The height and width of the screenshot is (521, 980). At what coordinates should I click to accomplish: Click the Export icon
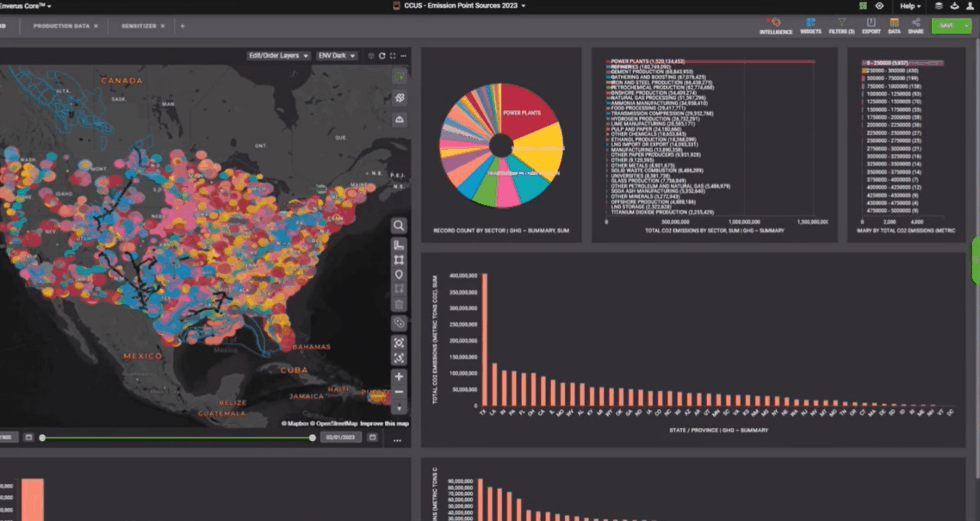pyautogui.click(x=871, y=25)
